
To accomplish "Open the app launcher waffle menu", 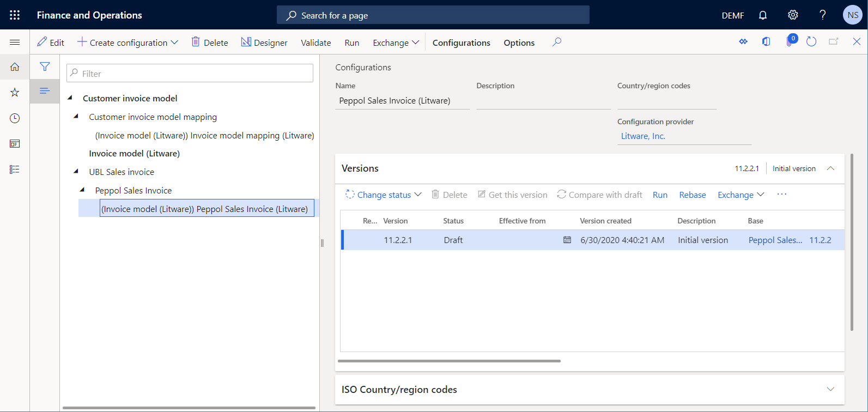I will pyautogui.click(x=15, y=15).
